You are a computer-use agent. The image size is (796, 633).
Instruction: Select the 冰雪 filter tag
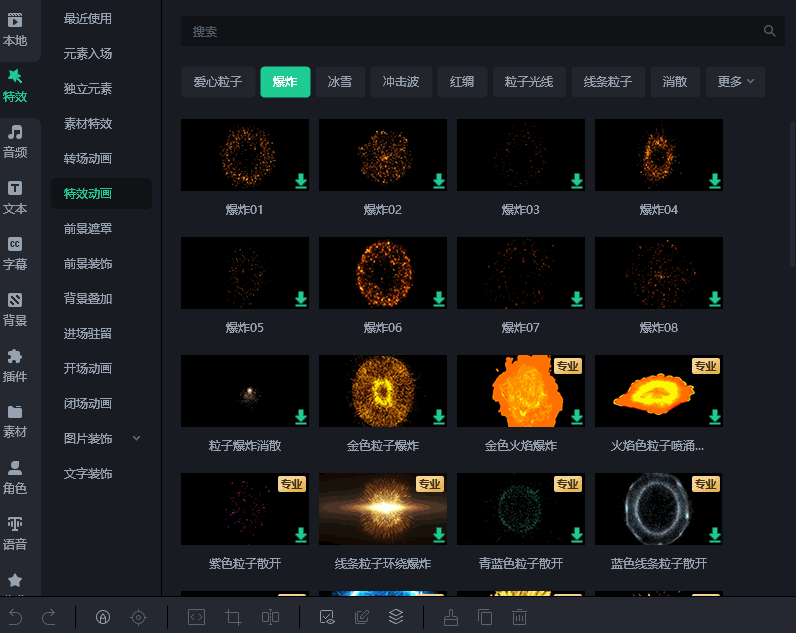click(x=340, y=82)
